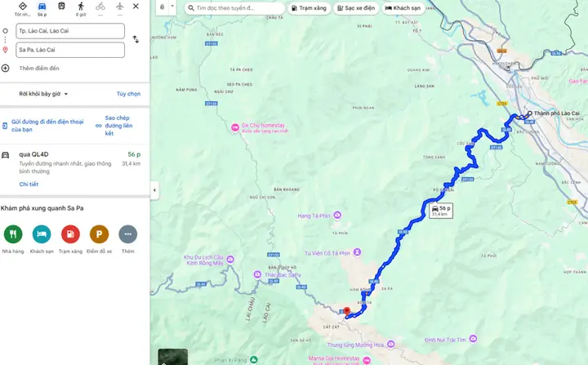Select the walking travel mode
This screenshot has width=588, height=365.
[81, 6]
